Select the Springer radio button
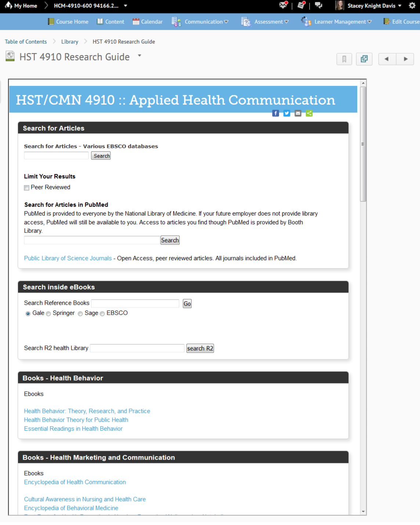This screenshot has height=525, width=420. 48,314
